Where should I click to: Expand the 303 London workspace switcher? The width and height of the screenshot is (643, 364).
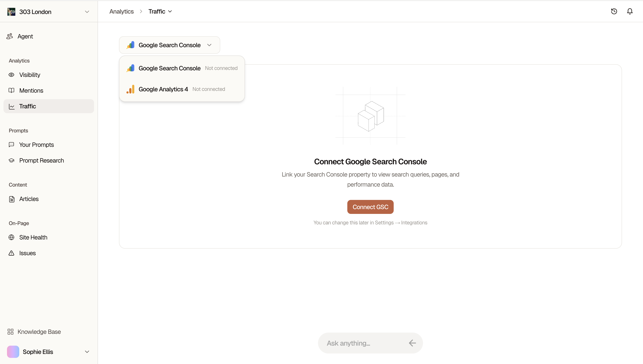(87, 12)
